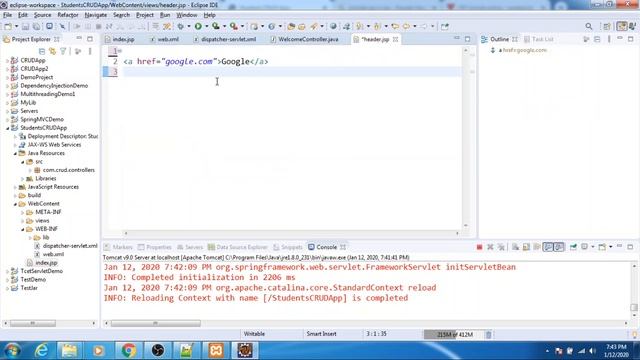Click the Clear Console icon
Image resolution: width=640 pixels, height=360 pixels.
516,247
